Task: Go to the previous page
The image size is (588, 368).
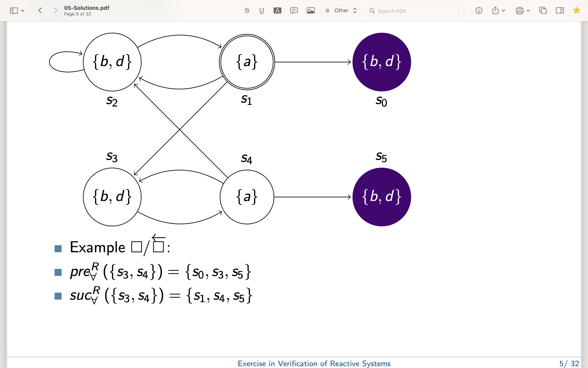Action: click(40, 10)
